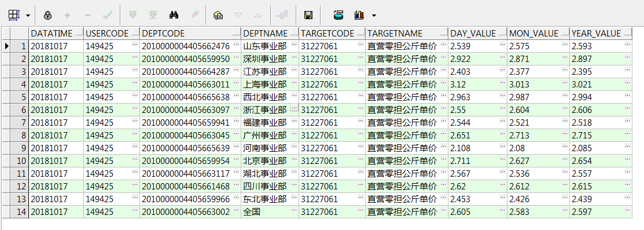Click the bar chart icon
The image size is (644, 230).
[x=359, y=16]
